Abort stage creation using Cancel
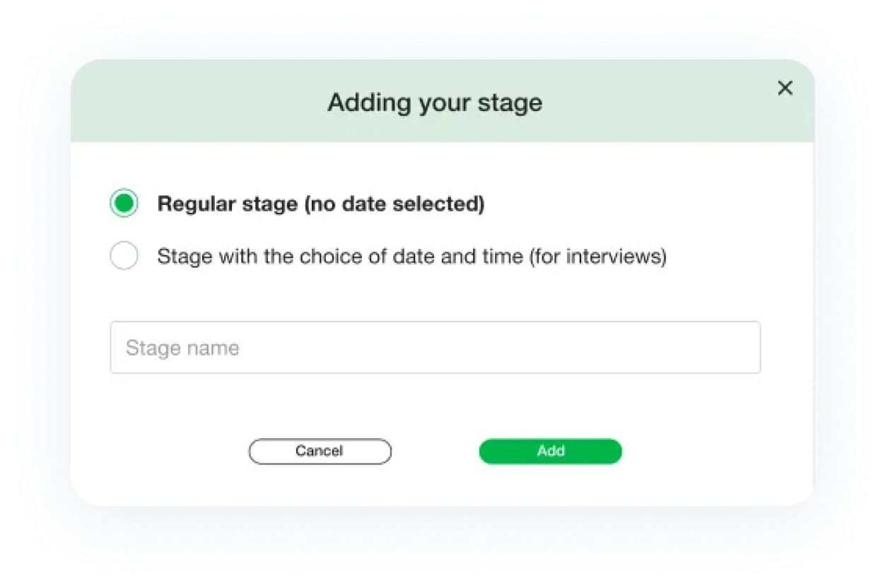 click(320, 451)
